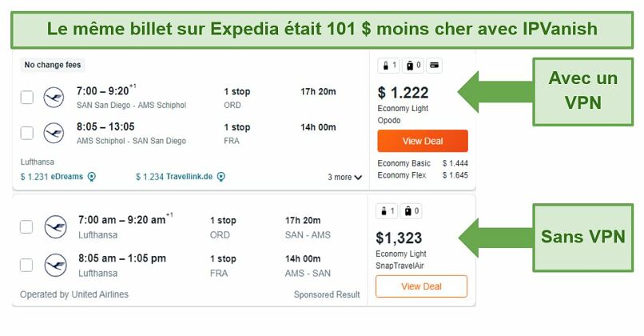The image size is (644, 336).
Task: Tick the checkbox for the 8:05 am – 1:05 pm flight
Action: pyautogui.click(x=26, y=265)
